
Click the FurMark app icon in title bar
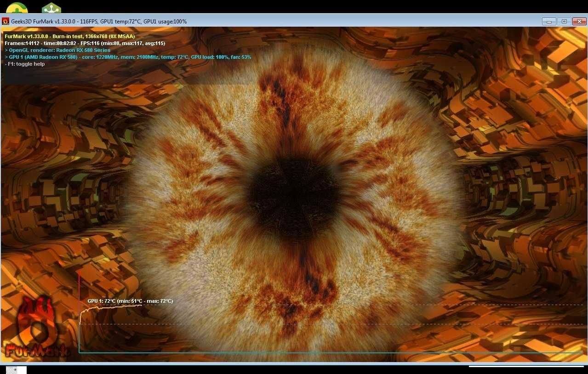6,21
